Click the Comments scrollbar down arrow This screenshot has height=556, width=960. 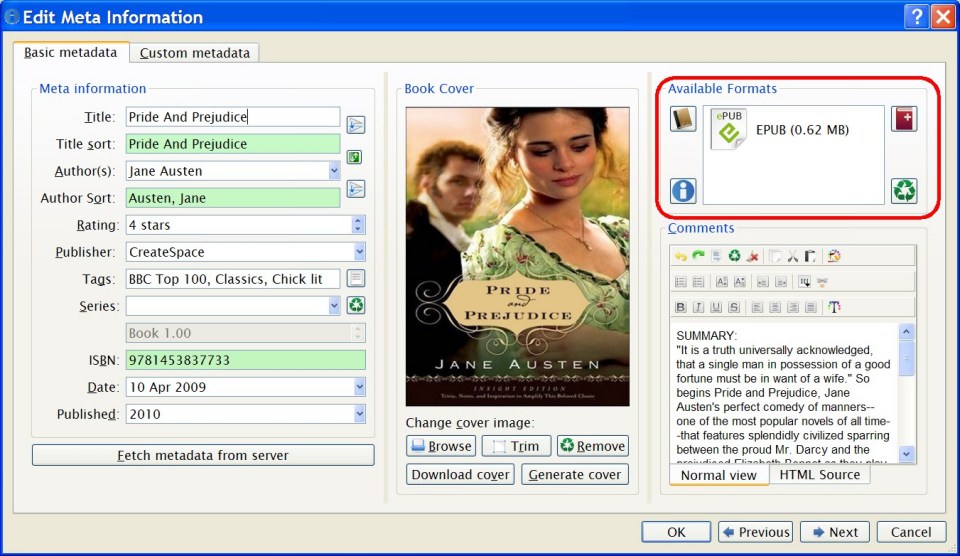click(x=906, y=454)
